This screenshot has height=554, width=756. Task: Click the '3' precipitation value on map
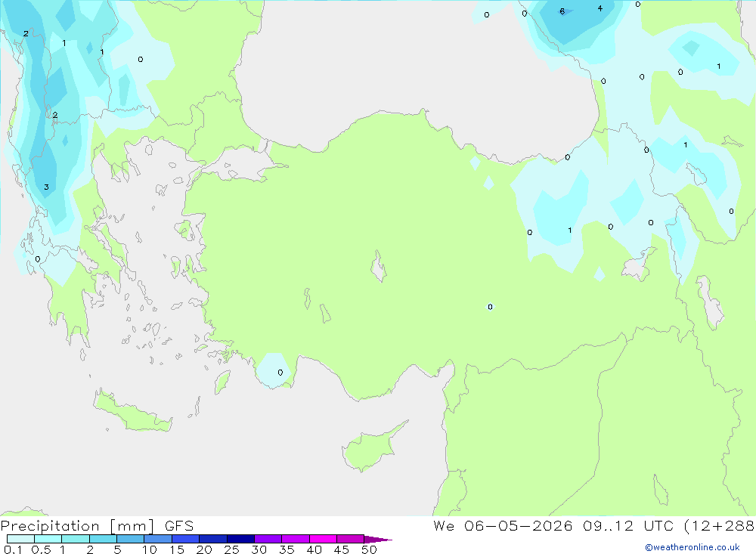pos(46,187)
